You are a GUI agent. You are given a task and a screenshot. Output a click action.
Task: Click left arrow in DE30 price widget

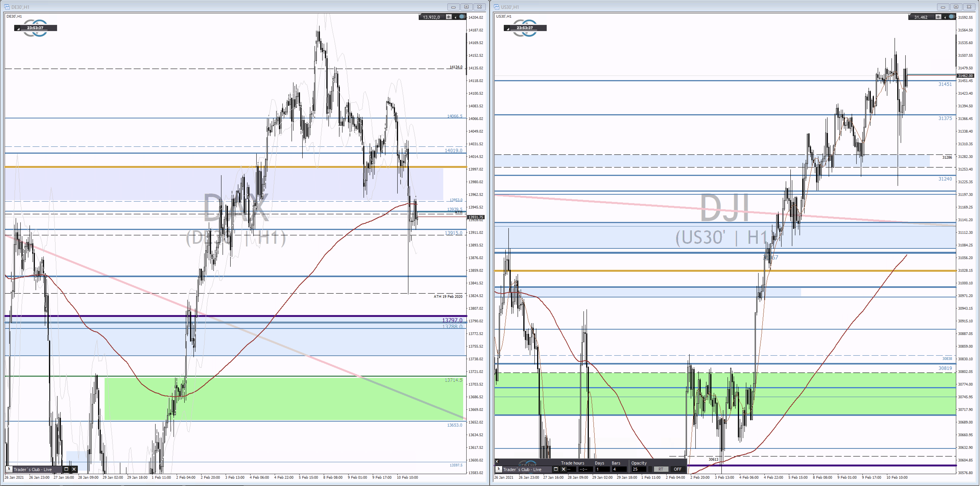pos(455,17)
